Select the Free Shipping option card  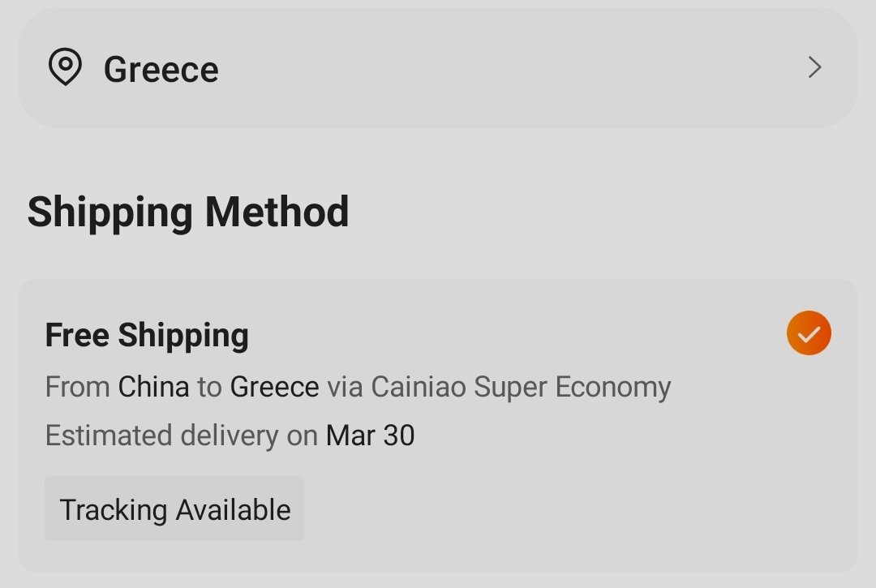(x=437, y=426)
